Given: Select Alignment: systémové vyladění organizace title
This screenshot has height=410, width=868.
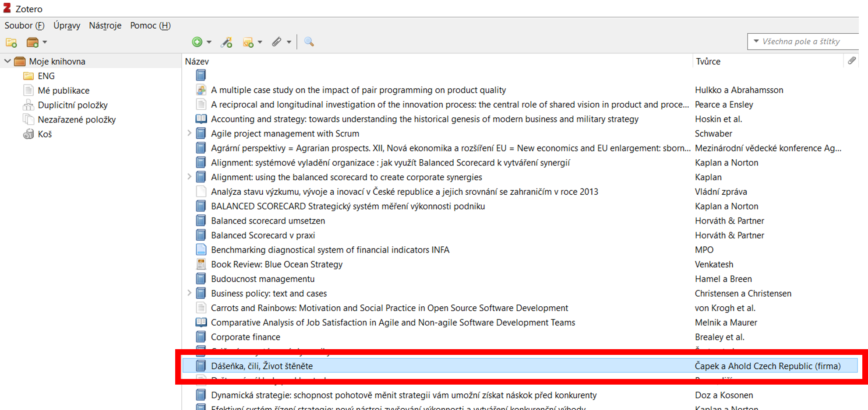Looking at the screenshot, I should click(390, 163).
